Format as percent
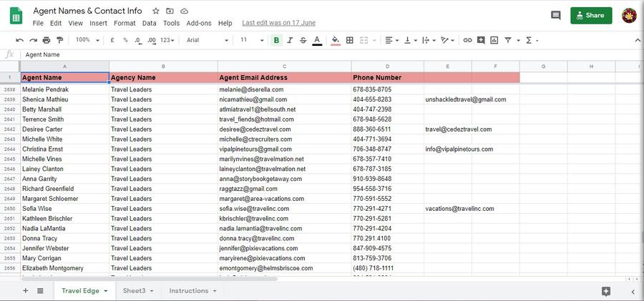The width and height of the screenshot is (644, 301). coord(125,40)
